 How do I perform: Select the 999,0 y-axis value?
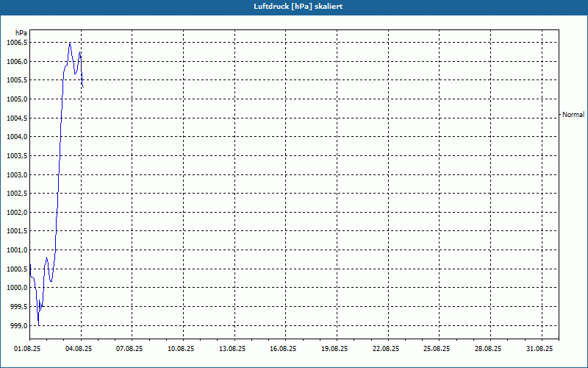[x=18, y=325]
